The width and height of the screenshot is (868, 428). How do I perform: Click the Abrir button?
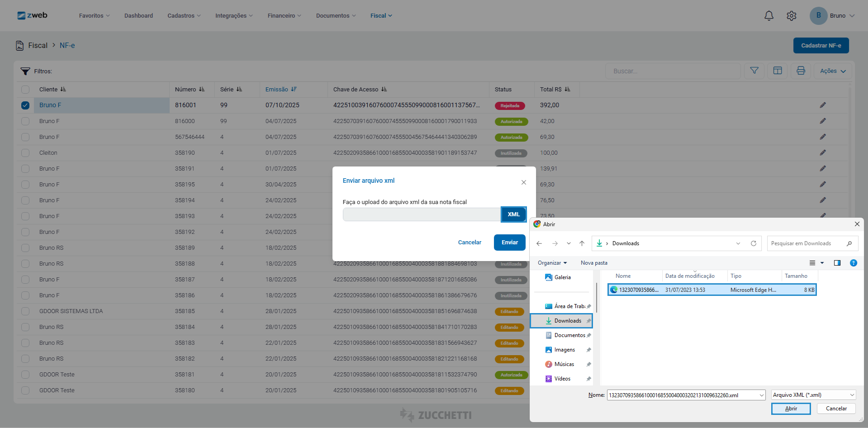pos(790,409)
